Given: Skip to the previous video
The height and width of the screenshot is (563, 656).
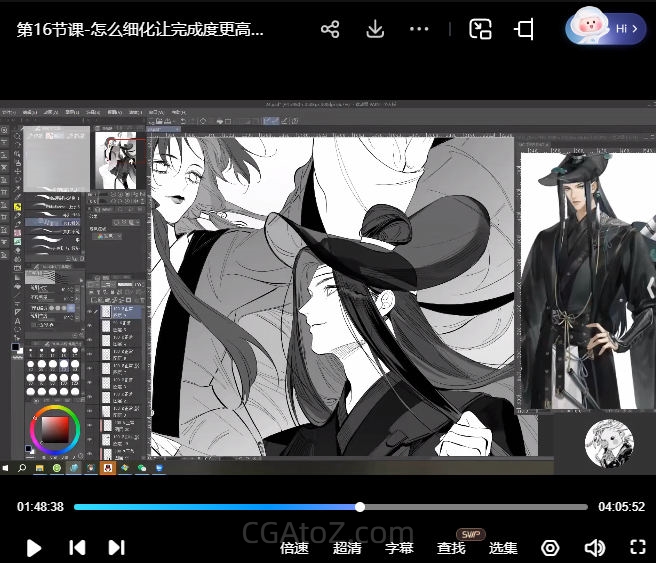Looking at the screenshot, I should 76,547.
